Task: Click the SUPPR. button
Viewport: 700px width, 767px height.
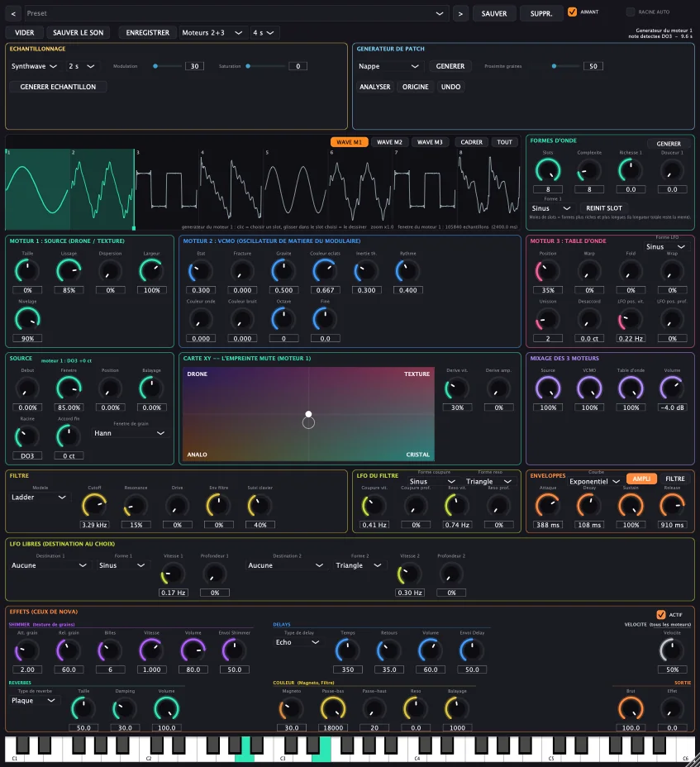Action: coord(541,14)
